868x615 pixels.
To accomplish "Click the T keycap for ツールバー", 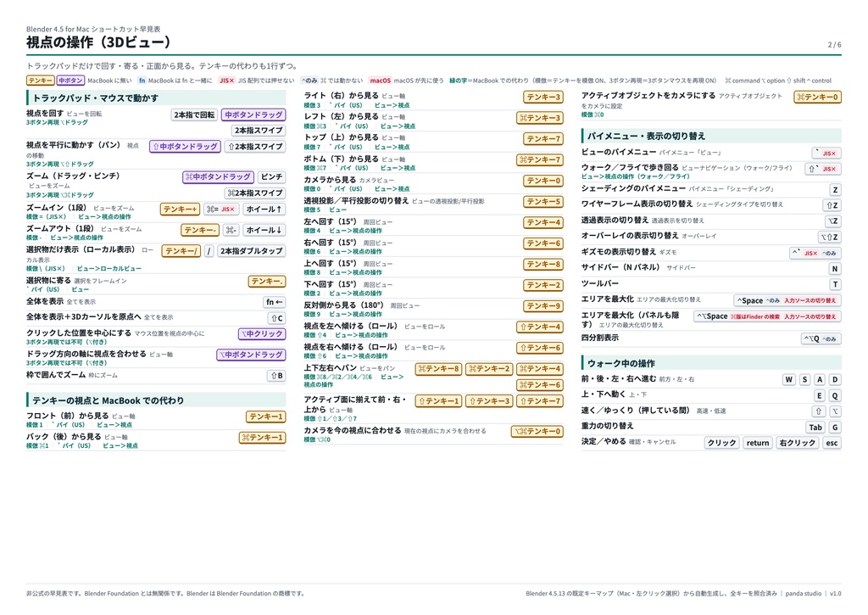I will [835, 284].
